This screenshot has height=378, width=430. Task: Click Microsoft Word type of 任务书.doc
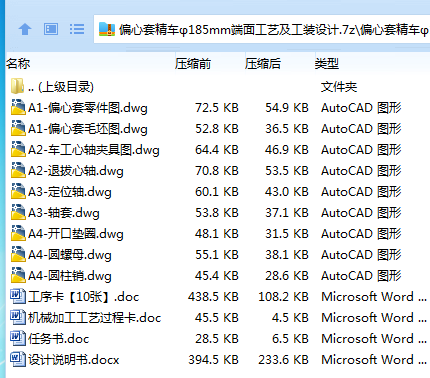(x=374, y=339)
